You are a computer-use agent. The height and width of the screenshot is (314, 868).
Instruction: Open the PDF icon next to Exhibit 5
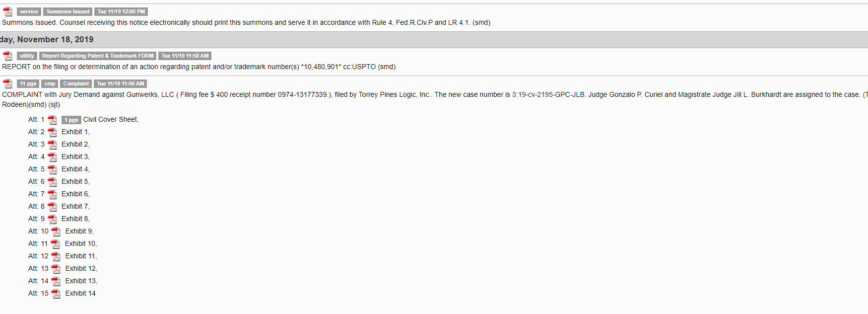coord(52,182)
